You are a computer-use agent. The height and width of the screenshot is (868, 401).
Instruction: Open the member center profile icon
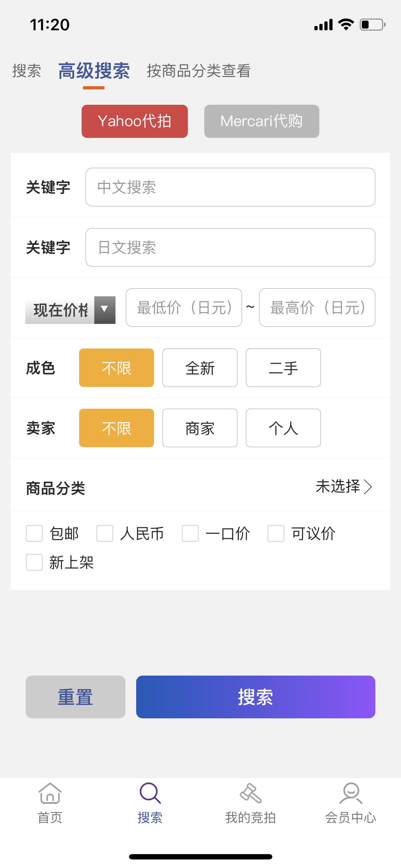[351, 793]
